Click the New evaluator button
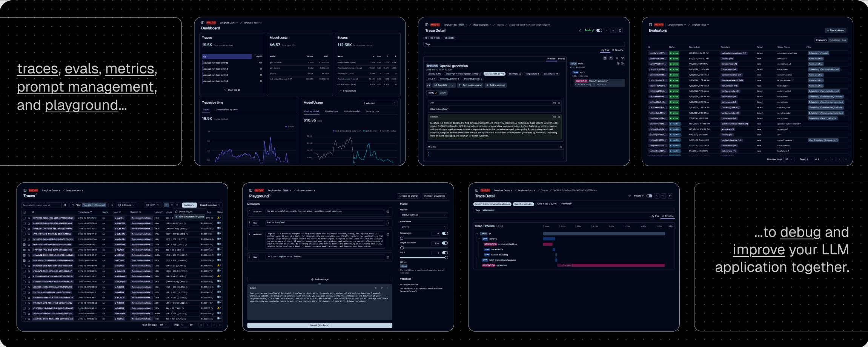Image resolution: width=868 pixels, height=347 pixels. coord(836,30)
